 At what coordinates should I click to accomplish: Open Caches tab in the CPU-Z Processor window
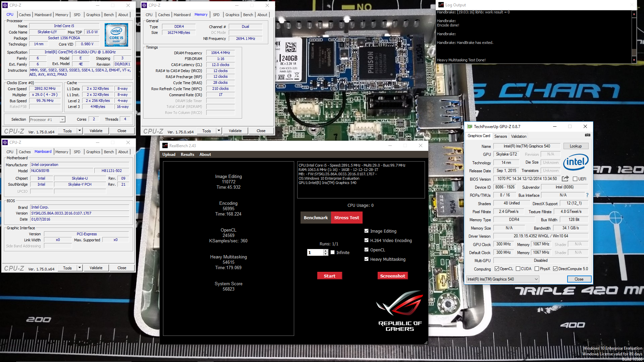[24, 15]
